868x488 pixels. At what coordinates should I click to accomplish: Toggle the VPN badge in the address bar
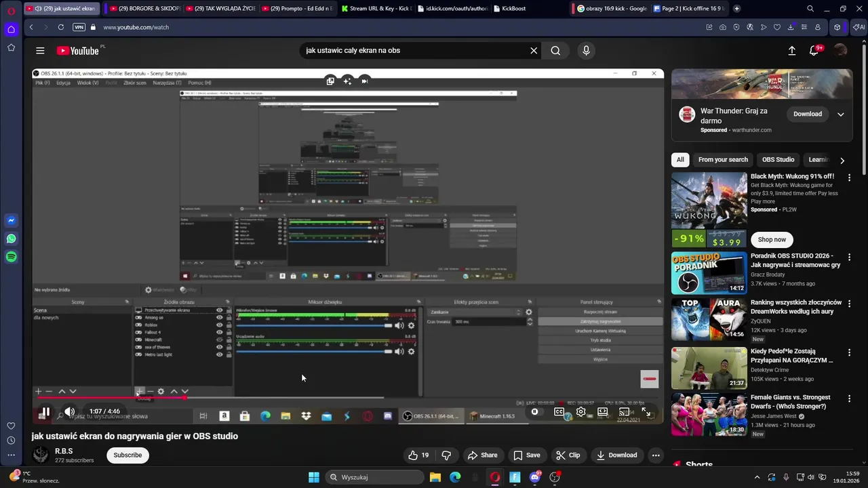coord(79,27)
